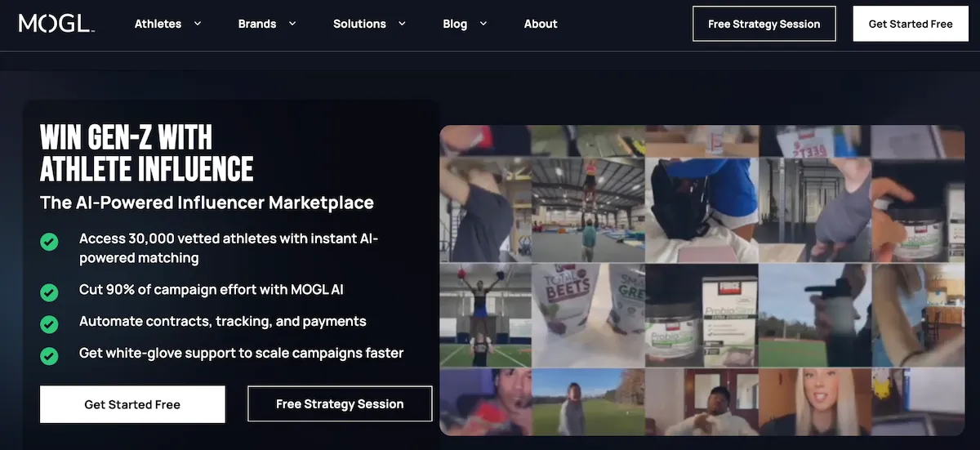Screen dimensions: 980x450
Task: Expand the Brands dropdown chevron
Action: [292, 24]
